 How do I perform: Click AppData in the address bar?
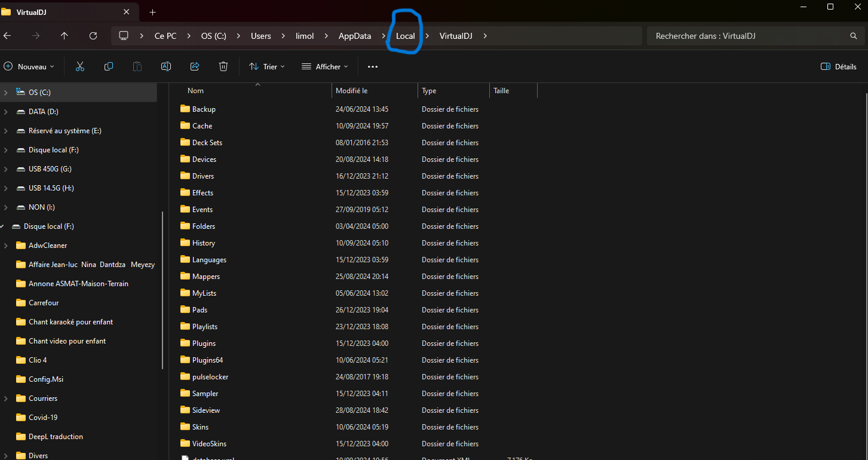pos(355,36)
